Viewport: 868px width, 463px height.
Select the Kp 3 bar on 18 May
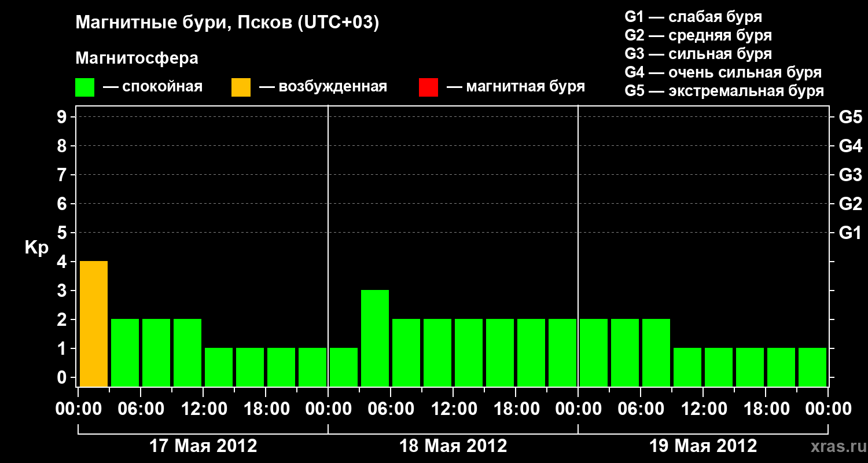(x=375, y=338)
